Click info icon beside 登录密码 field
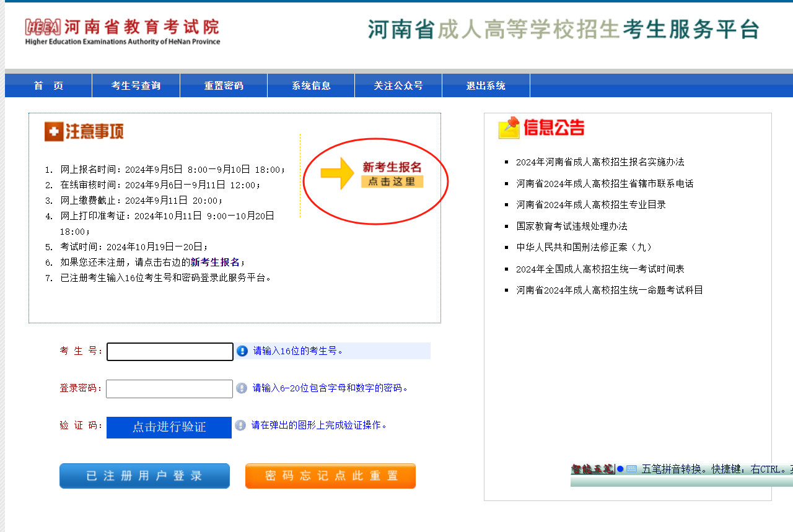This screenshot has width=793, height=532. (242, 388)
